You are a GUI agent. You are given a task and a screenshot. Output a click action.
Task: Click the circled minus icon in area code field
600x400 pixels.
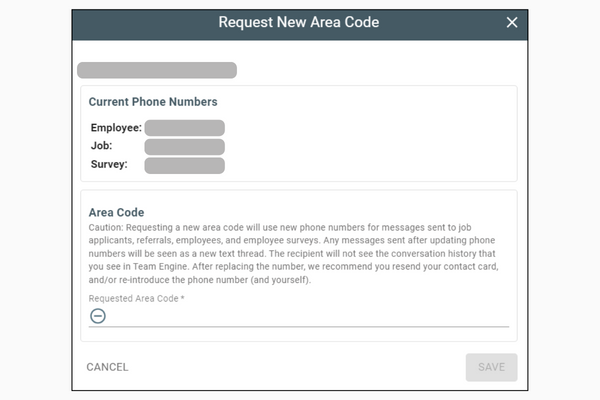coord(98,316)
